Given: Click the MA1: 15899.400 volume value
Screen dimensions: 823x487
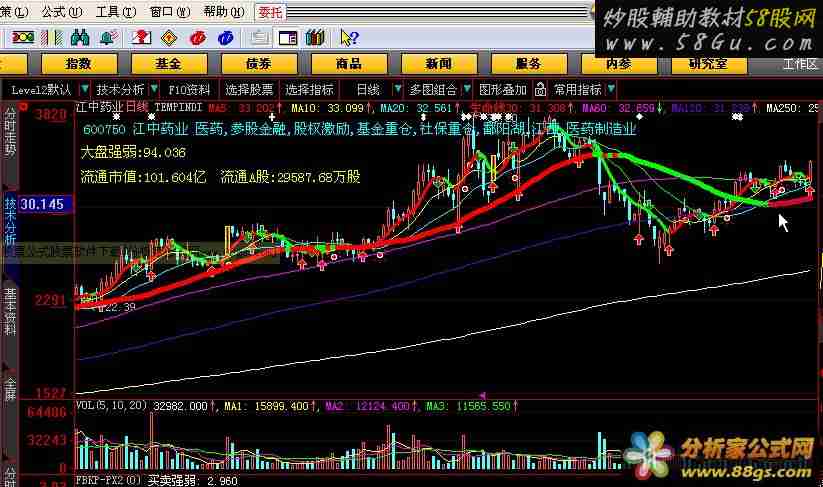Looking at the screenshot, I should [x=269, y=406].
